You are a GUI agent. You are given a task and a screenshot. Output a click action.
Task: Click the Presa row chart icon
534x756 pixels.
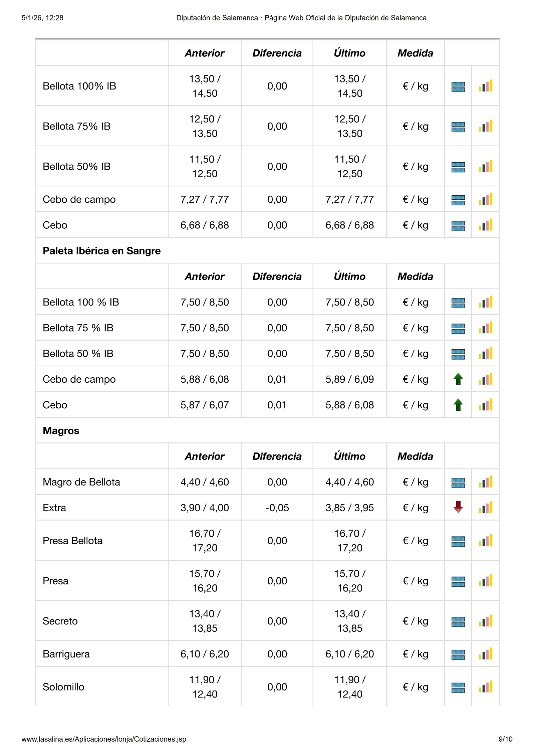point(485,581)
